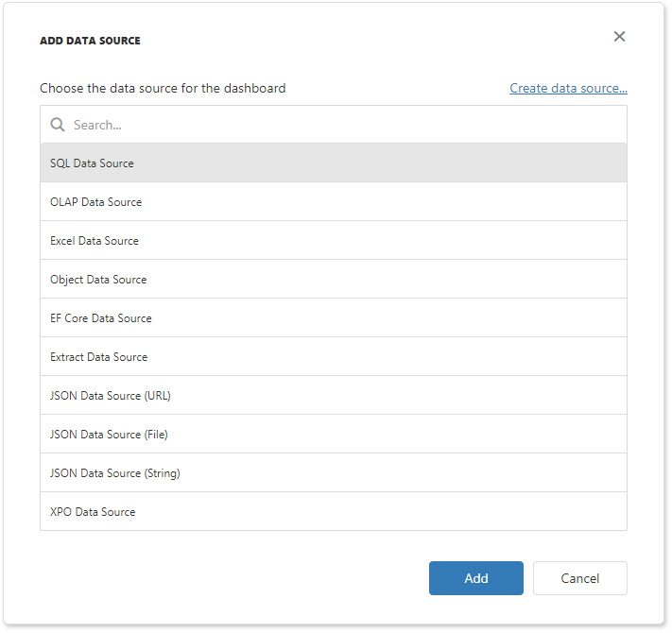Click the ADD DATA SOURCE title text
The image size is (672, 633).
[x=90, y=41]
